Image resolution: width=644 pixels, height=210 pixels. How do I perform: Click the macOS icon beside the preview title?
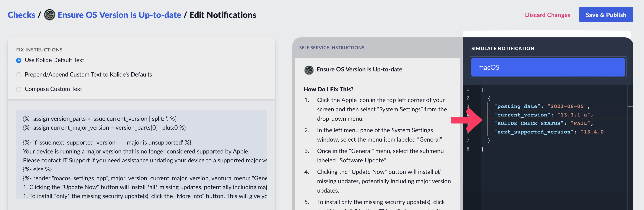tap(309, 70)
